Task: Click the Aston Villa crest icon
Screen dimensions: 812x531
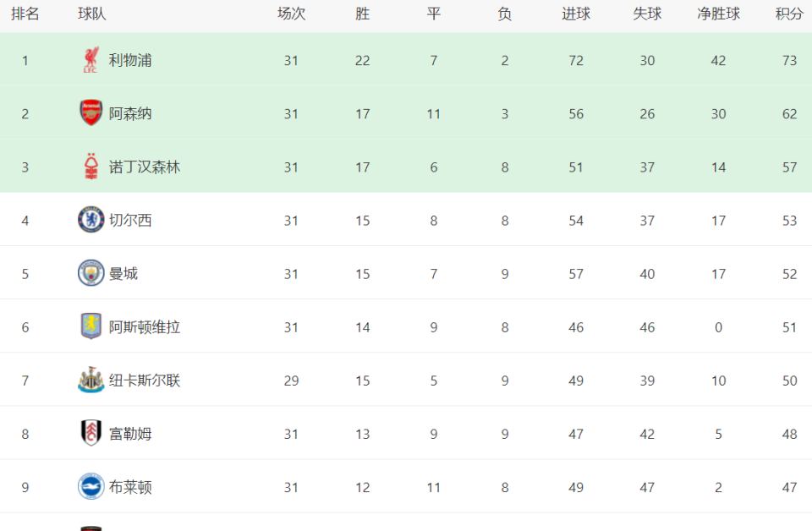Action: [x=91, y=326]
